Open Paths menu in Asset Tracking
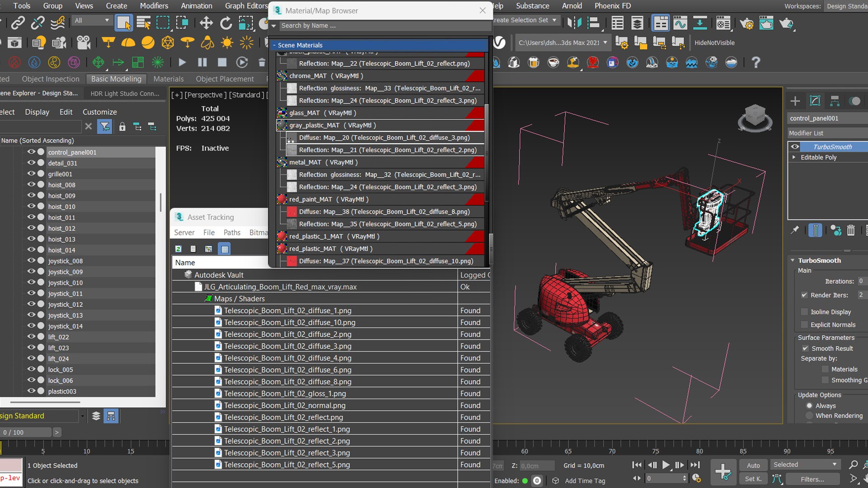This screenshot has height=488, width=868. [x=232, y=232]
